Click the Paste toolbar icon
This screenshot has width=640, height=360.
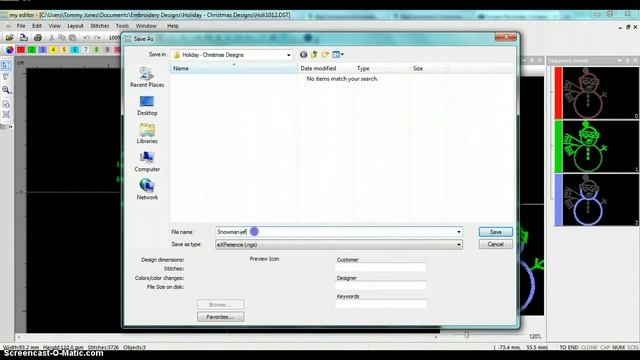(x=72, y=38)
